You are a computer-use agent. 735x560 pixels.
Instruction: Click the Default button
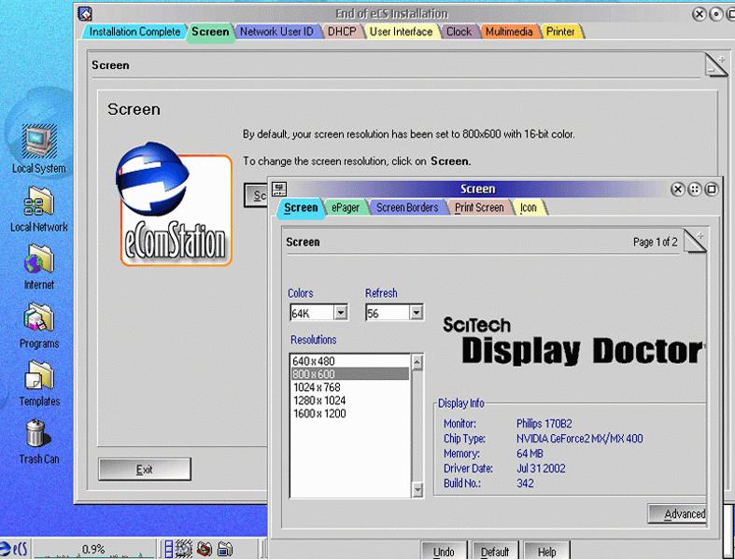point(495,551)
